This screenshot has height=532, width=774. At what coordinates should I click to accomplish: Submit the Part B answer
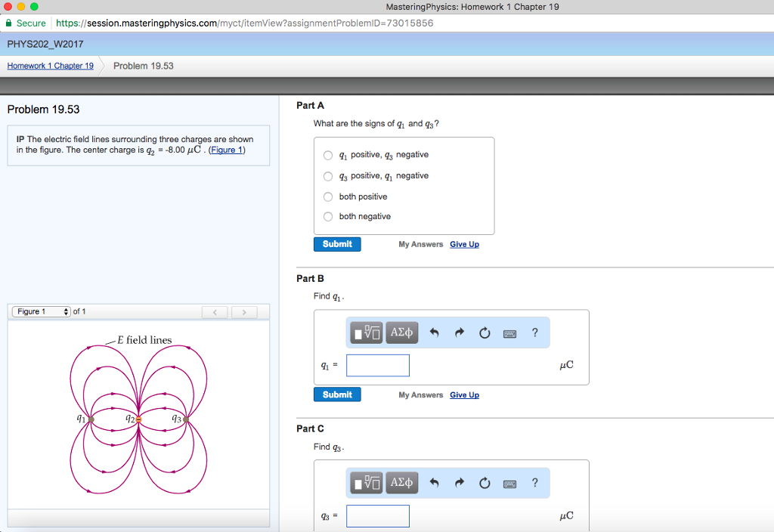[x=337, y=394]
